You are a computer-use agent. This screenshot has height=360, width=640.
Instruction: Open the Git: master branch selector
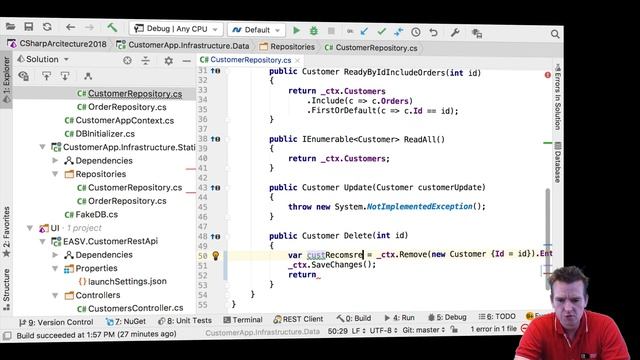coord(423,329)
